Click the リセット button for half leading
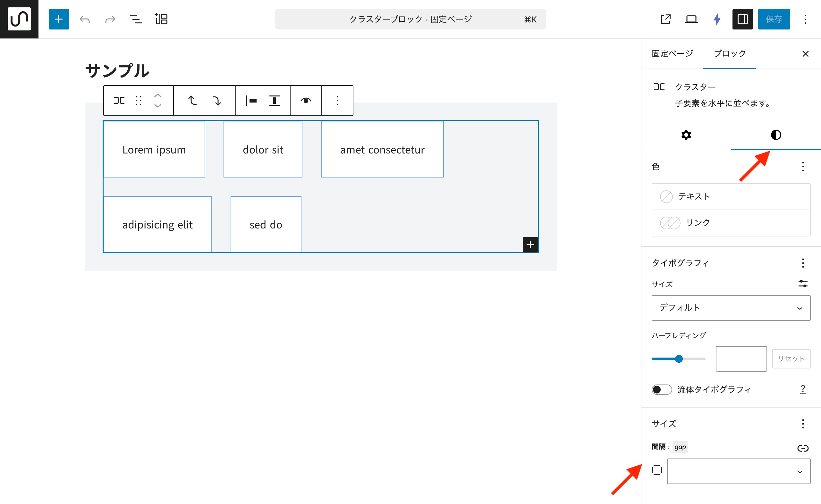This screenshot has width=821, height=504. click(x=791, y=359)
